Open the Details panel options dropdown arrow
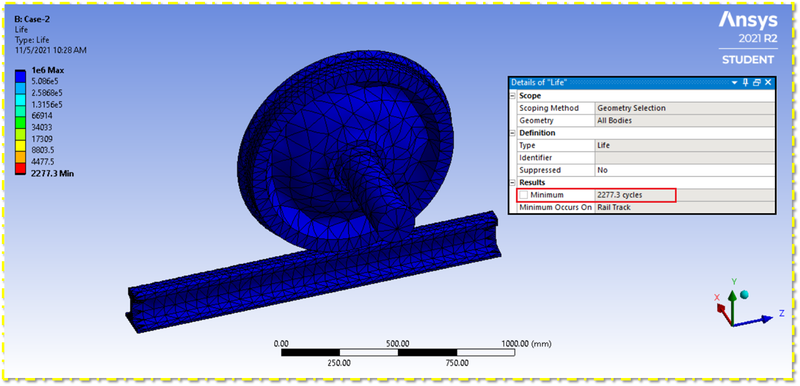 click(x=735, y=83)
